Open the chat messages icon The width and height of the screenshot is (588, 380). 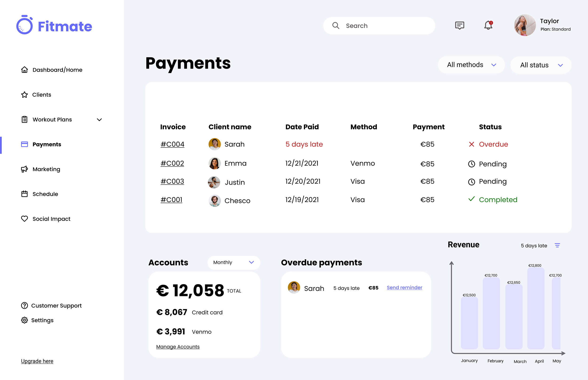pyautogui.click(x=459, y=25)
